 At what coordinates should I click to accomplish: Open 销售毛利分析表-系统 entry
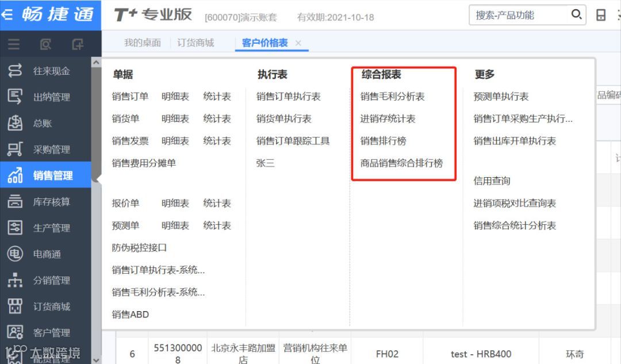[x=158, y=292]
